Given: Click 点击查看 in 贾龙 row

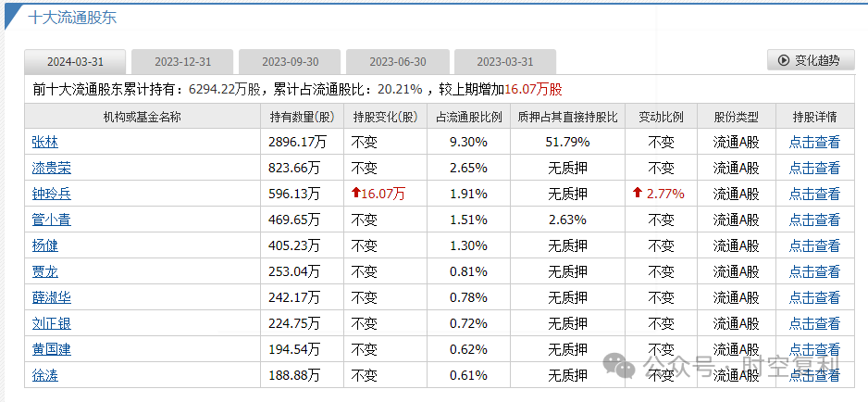Looking at the screenshot, I should [814, 271].
